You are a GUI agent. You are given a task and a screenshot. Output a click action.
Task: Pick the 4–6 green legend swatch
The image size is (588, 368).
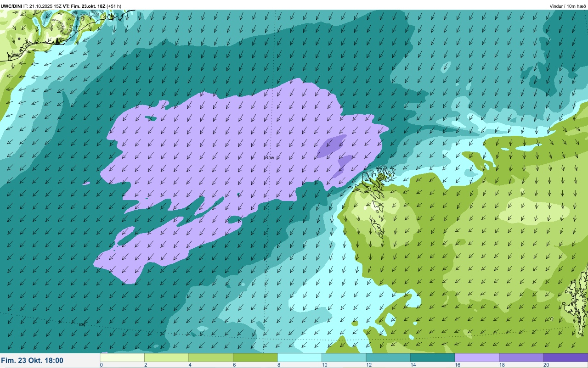(211, 357)
